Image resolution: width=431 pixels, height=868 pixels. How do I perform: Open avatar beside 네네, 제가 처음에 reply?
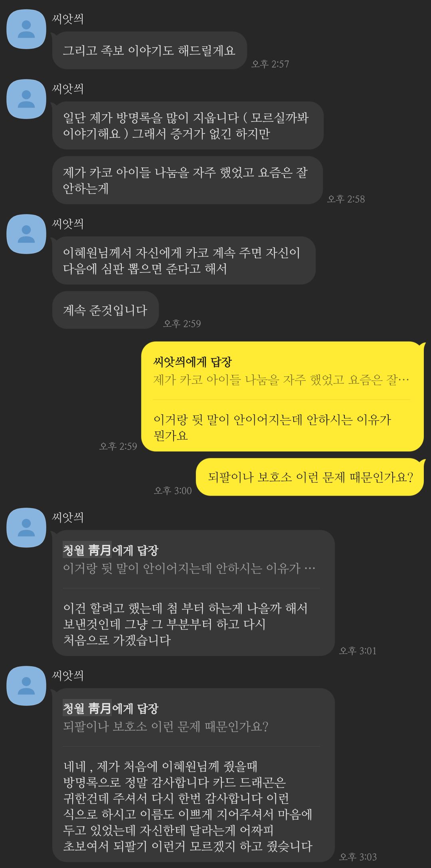tap(26, 686)
